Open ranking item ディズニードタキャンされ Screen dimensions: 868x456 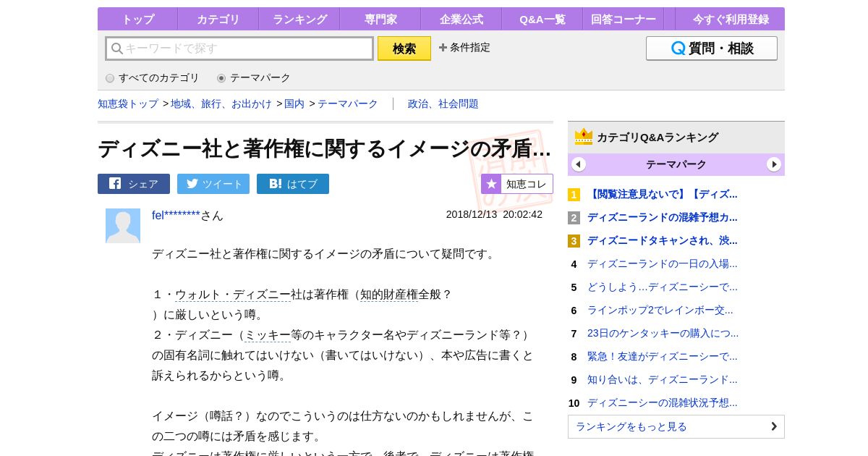click(x=663, y=240)
